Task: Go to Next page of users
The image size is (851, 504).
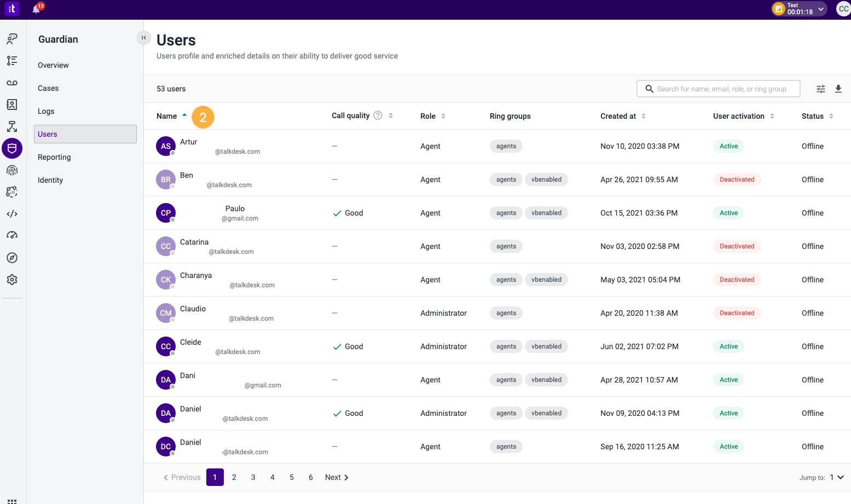Action: pyautogui.click(x=336, y=477)
